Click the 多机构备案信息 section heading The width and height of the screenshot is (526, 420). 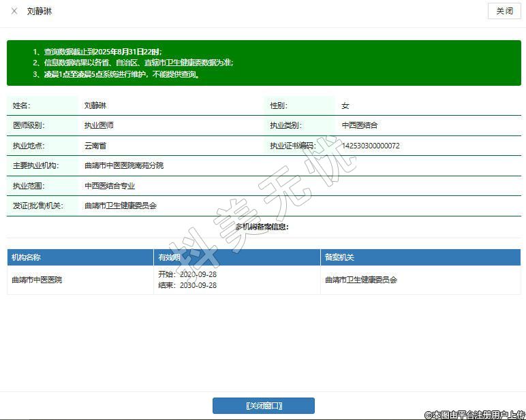(x=262, y=227)
